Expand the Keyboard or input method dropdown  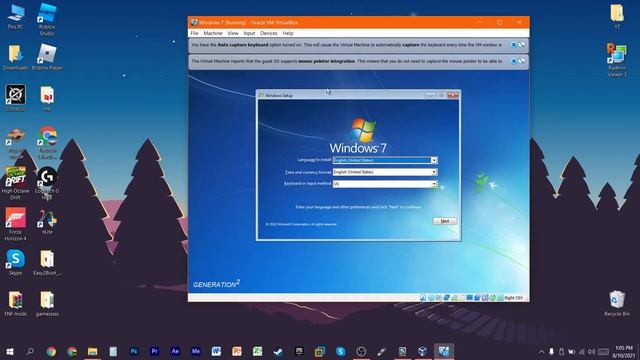pos(434,184)
